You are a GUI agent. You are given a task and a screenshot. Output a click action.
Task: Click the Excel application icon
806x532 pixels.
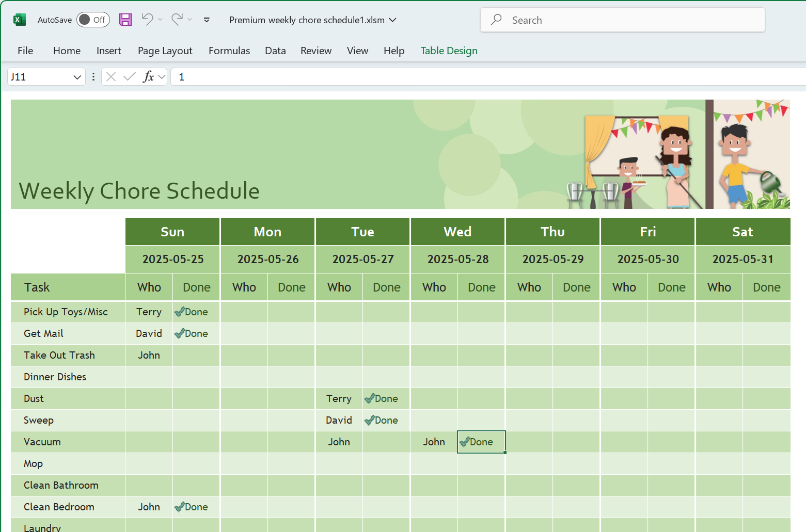pyautogui.click(x=20, y=20)
